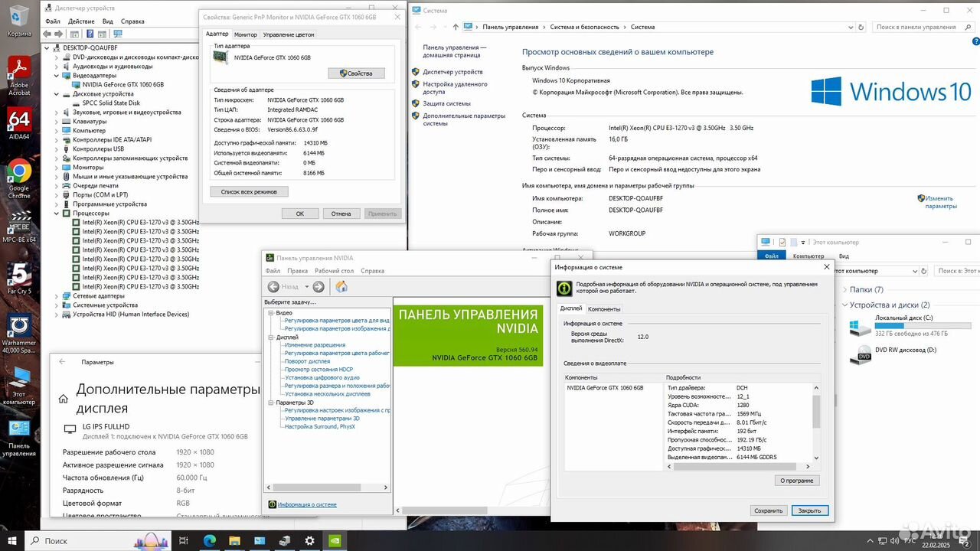Expand the Клавиатуры node
Image resolution: width=980 pixels, height=551 pixels.
57,121
